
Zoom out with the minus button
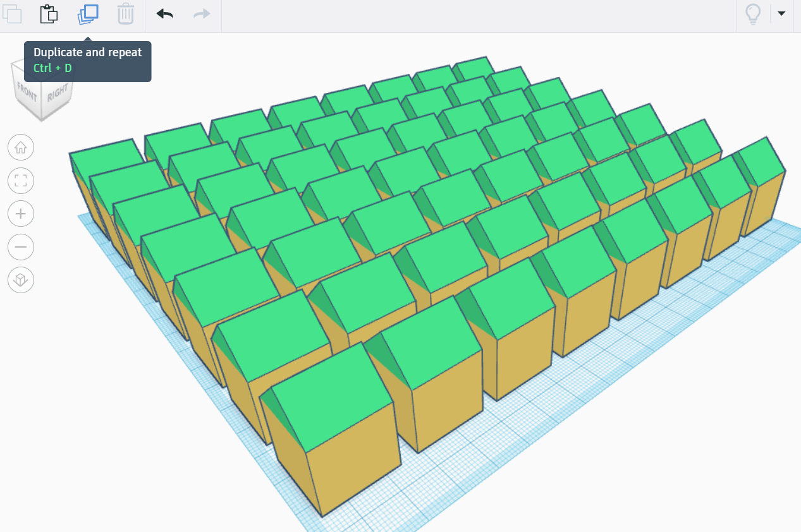(21, 247)
